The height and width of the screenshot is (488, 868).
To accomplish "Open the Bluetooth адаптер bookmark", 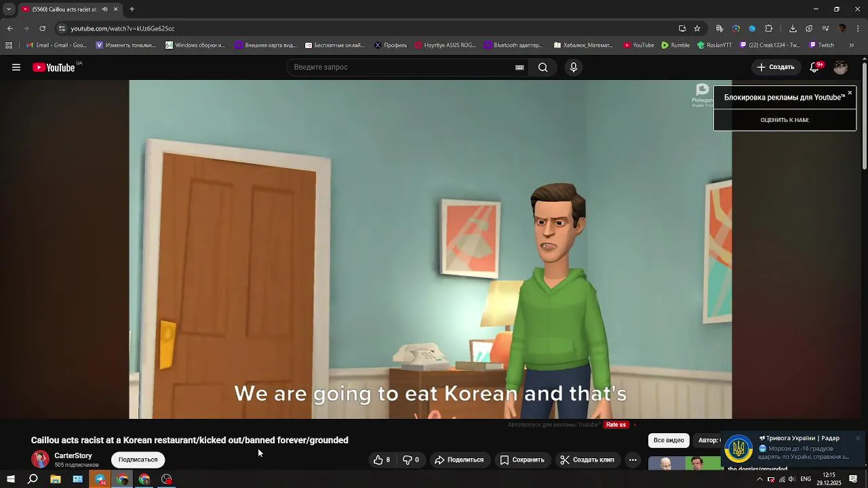I will click(x=513, y=45).
